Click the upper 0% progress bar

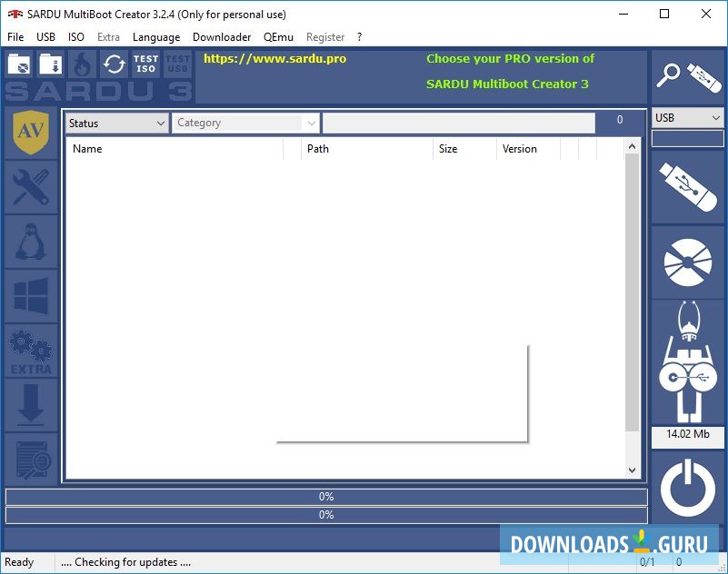[x=326, y=497]
